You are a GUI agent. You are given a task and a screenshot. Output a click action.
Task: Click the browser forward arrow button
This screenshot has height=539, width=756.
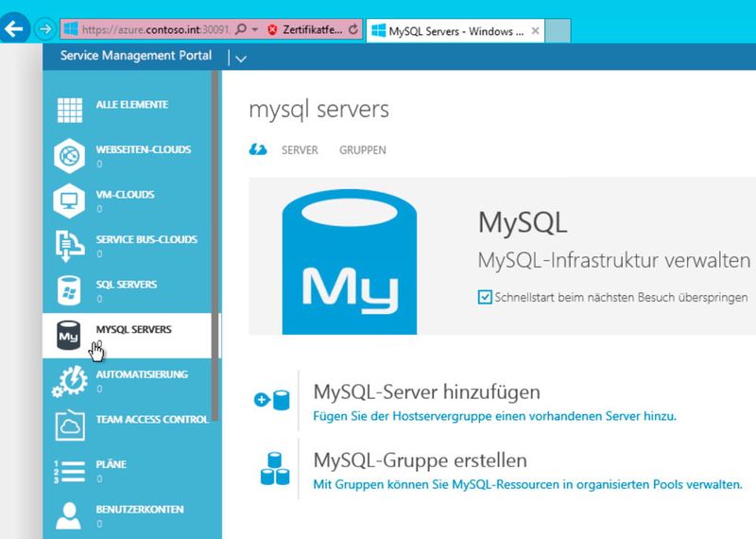(x=45, y=29)
